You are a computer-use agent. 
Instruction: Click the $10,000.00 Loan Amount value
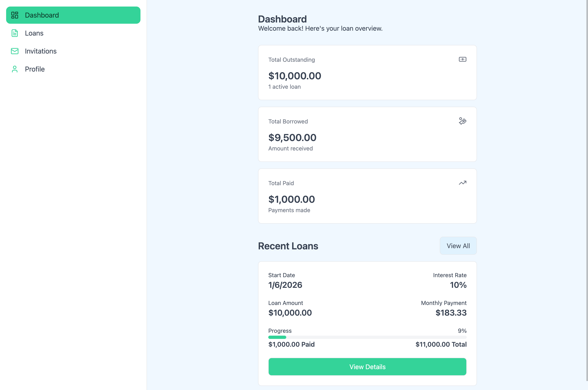tap(290, 313)
